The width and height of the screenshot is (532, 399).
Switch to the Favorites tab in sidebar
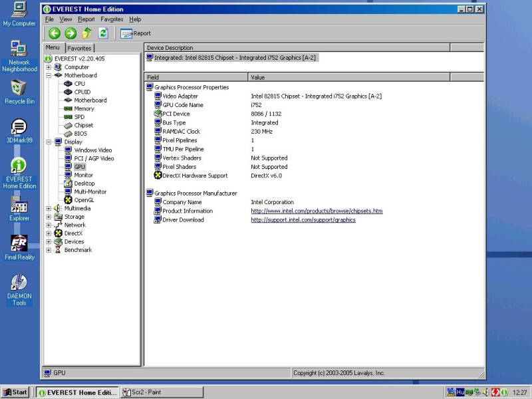tap(79, 48)
